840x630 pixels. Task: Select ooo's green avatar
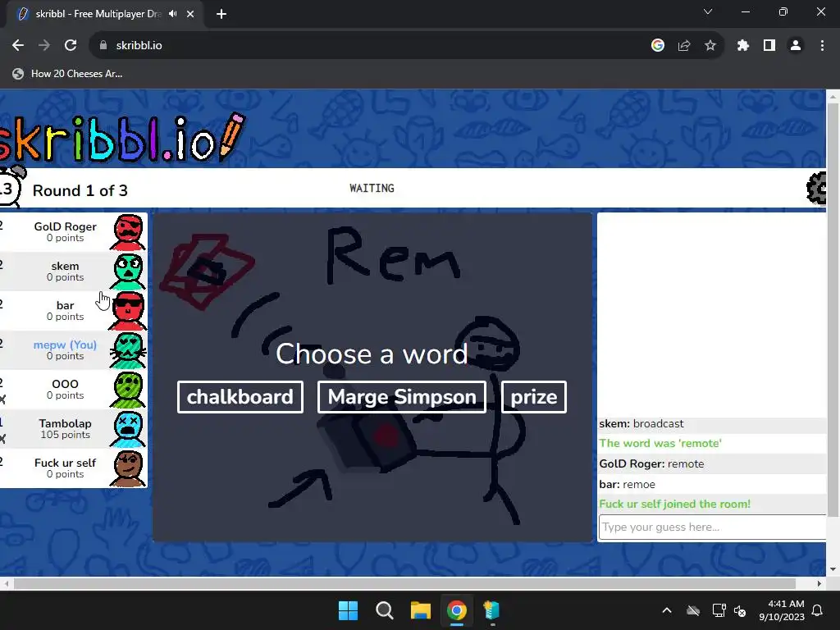[128, 390]
